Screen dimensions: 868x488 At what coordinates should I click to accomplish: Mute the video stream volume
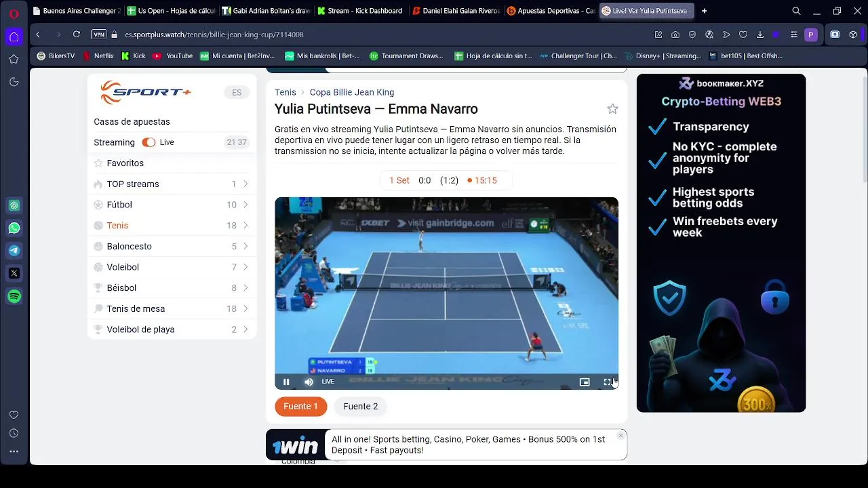pyautogui.click(x=309, y=382)
